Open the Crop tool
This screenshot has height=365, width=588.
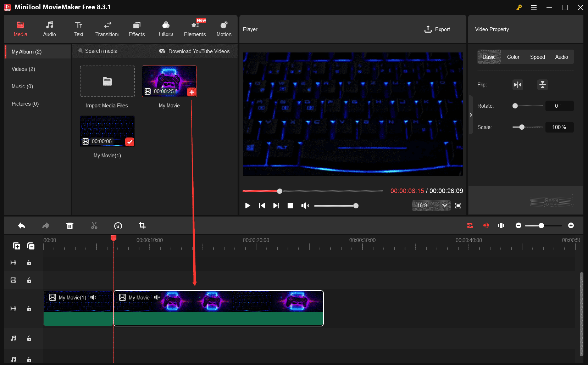pos(142,225)
